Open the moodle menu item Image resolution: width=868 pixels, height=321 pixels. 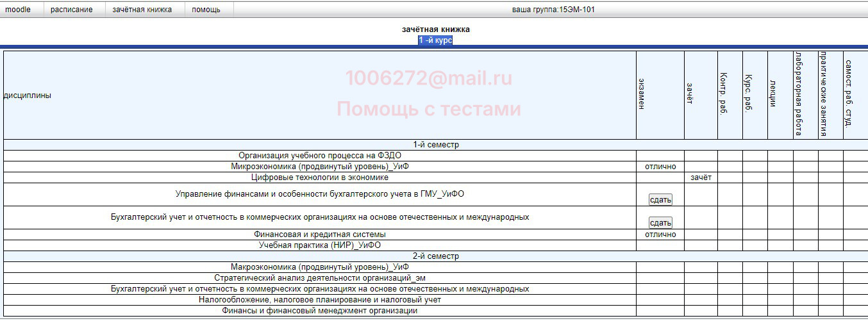point(18,10)
